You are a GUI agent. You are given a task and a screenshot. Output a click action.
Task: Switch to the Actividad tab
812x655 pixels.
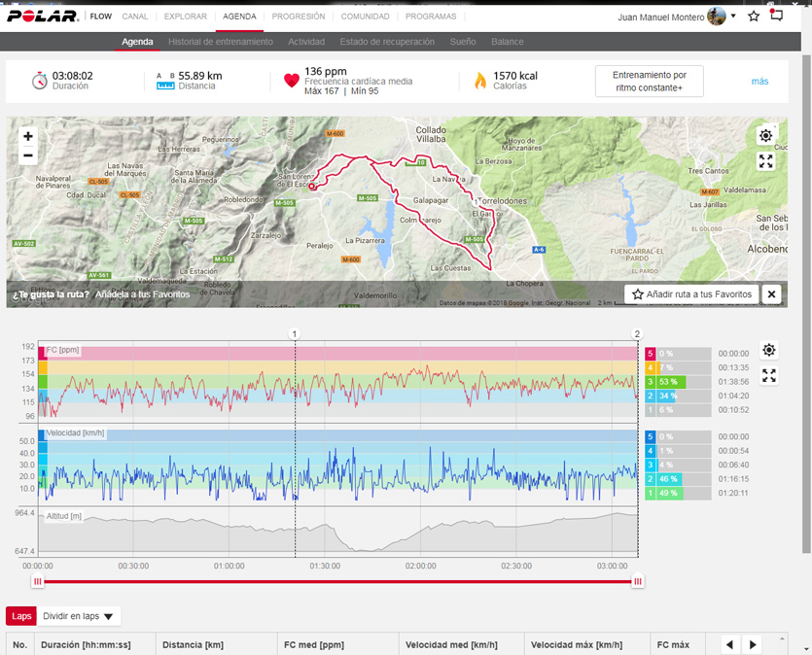click(x=306, y=42)
